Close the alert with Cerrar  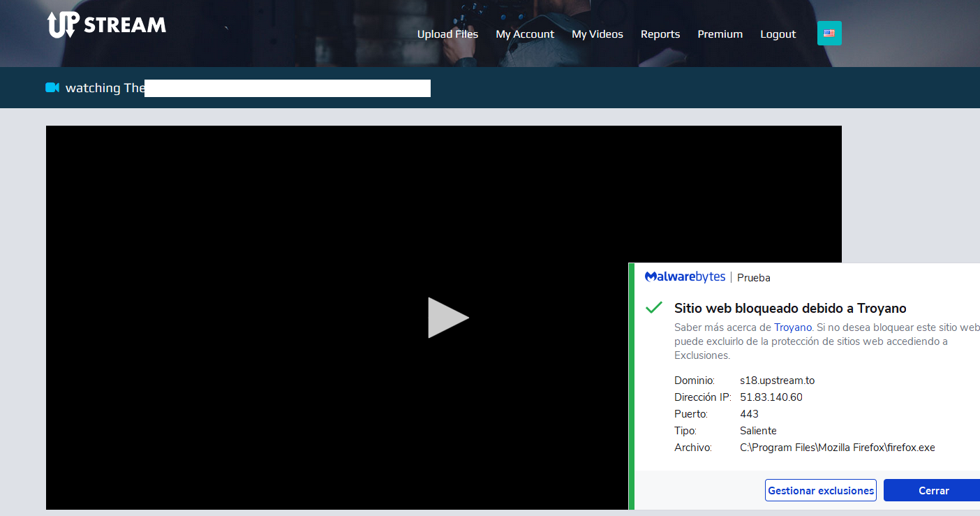[x=933, y=490]
